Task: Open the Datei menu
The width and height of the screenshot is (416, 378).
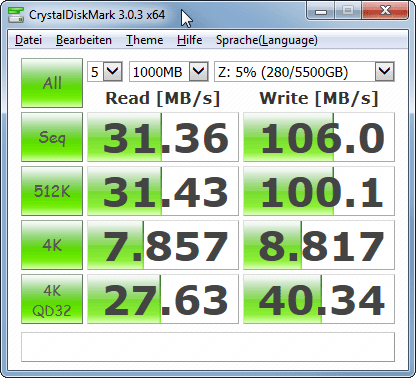Action: [x=28, y=40]
